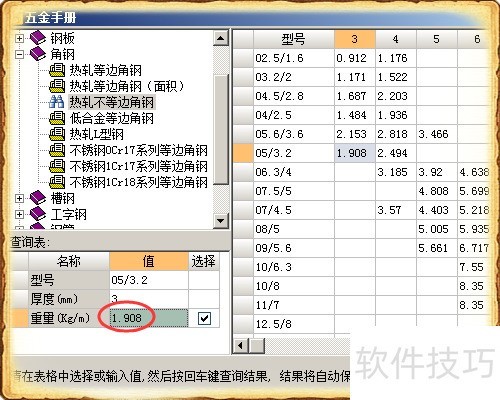Screen dimensions: 500x400
Task: Select the 不锈钢0Cr17系列等边角钢 tree item
Action: click(138, 150)
